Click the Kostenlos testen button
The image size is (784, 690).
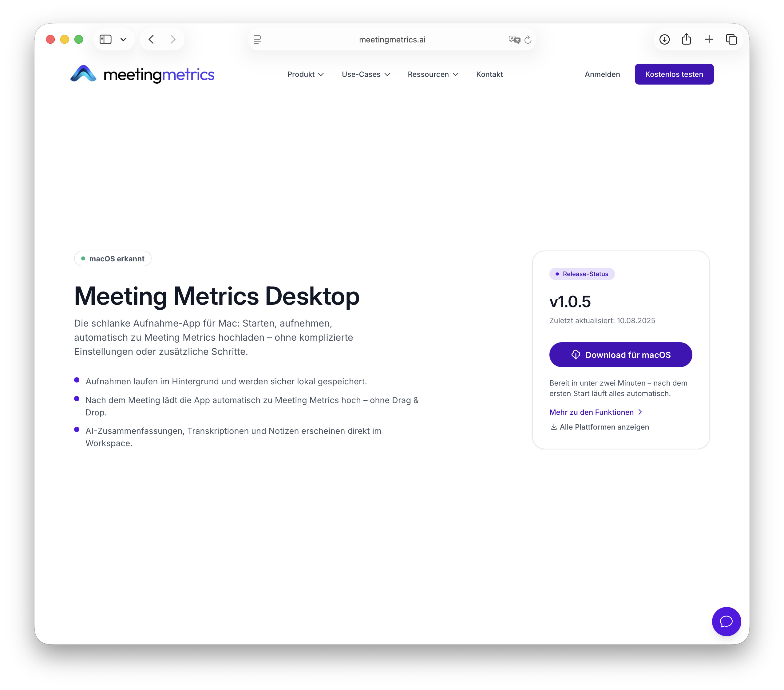[x=674, y=74]
